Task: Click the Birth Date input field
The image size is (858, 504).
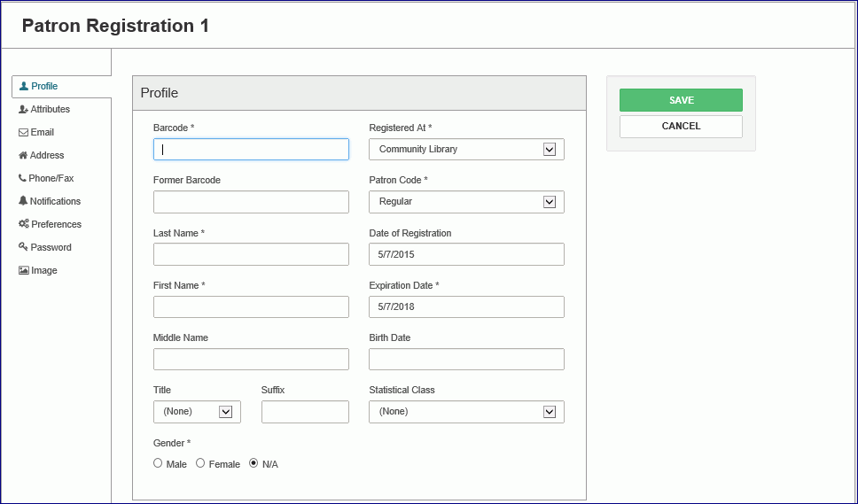Action: click(466, 360)
